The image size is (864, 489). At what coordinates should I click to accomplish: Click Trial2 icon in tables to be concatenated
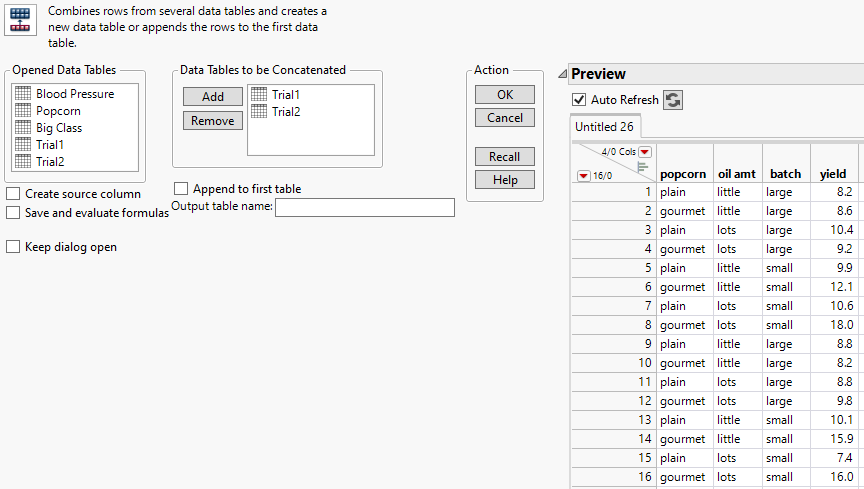click(x=259, y=112)
